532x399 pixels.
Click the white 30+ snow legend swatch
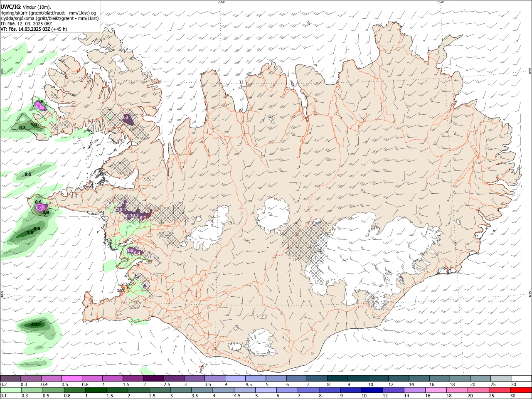coord(522,378)
